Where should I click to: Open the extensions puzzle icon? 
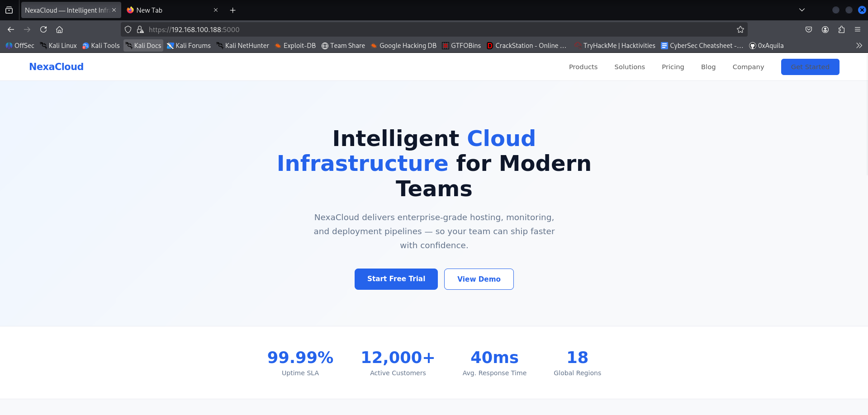(x=842, y=29)
